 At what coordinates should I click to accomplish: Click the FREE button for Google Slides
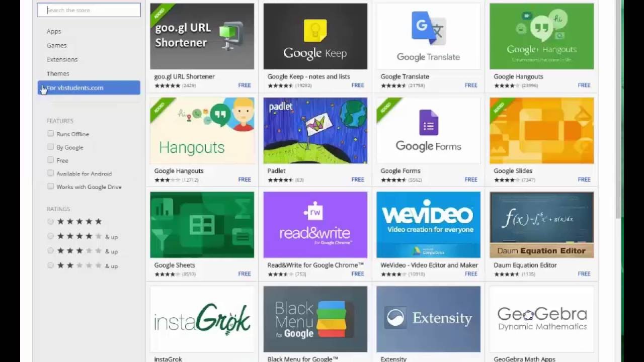(584, 179)
